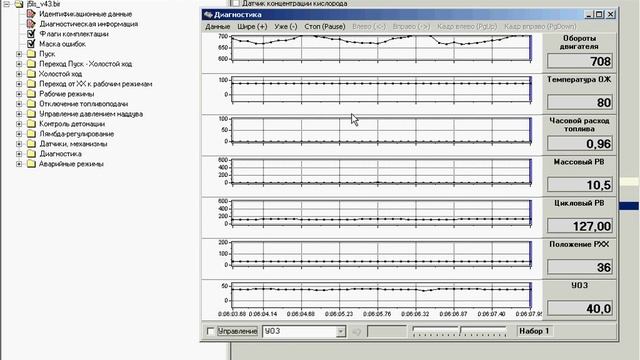The width and height of the screenshot is (640, 360).
Task: Click the Положение РХХ graph
Action: click(381, 254)
